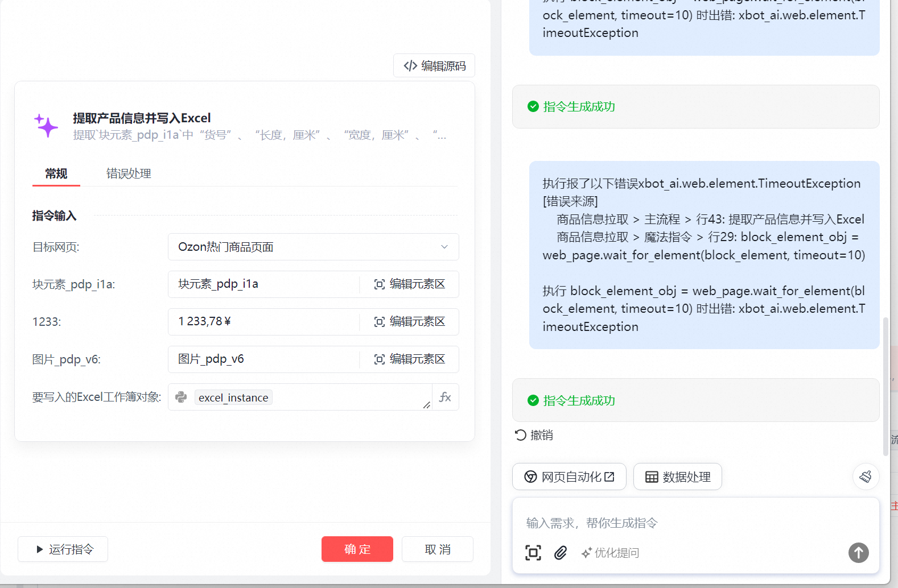
Task: Click the upper 指令生成成功 status message
Action: click(x=696, y=107)
